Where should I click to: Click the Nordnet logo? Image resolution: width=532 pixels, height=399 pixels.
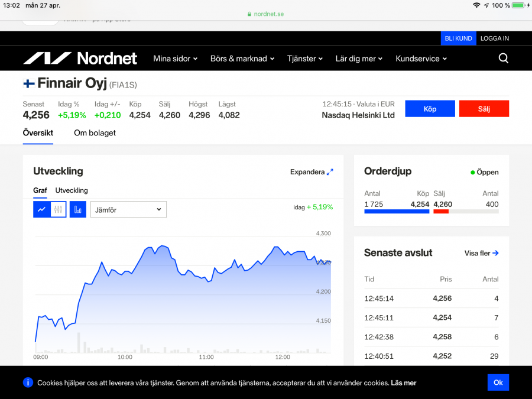(x=80, y=59)
